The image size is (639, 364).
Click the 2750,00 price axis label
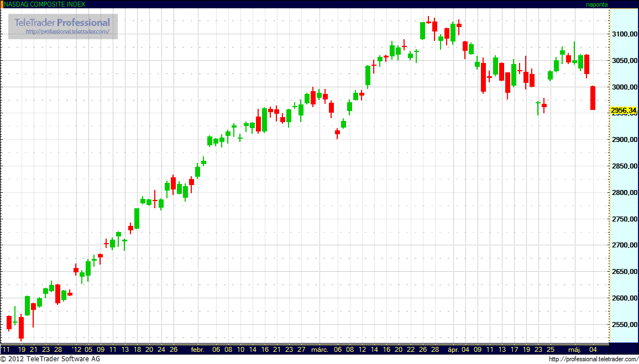coord(625,219)
